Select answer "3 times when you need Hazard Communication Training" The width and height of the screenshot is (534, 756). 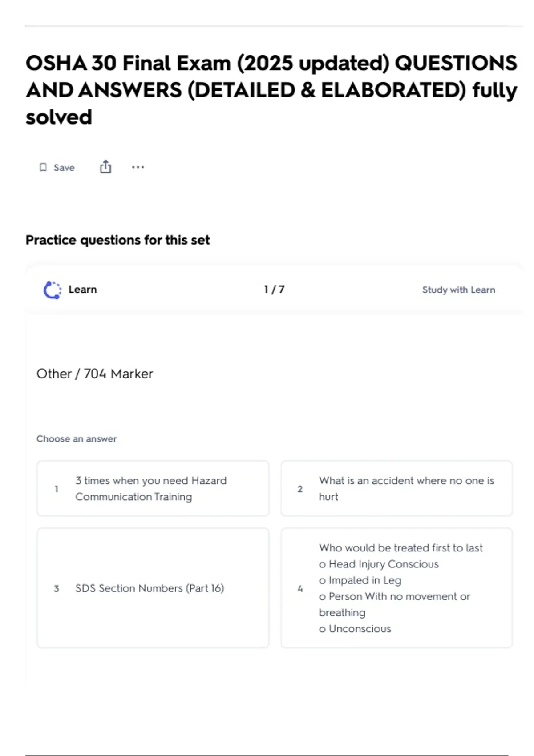[151, 488]
